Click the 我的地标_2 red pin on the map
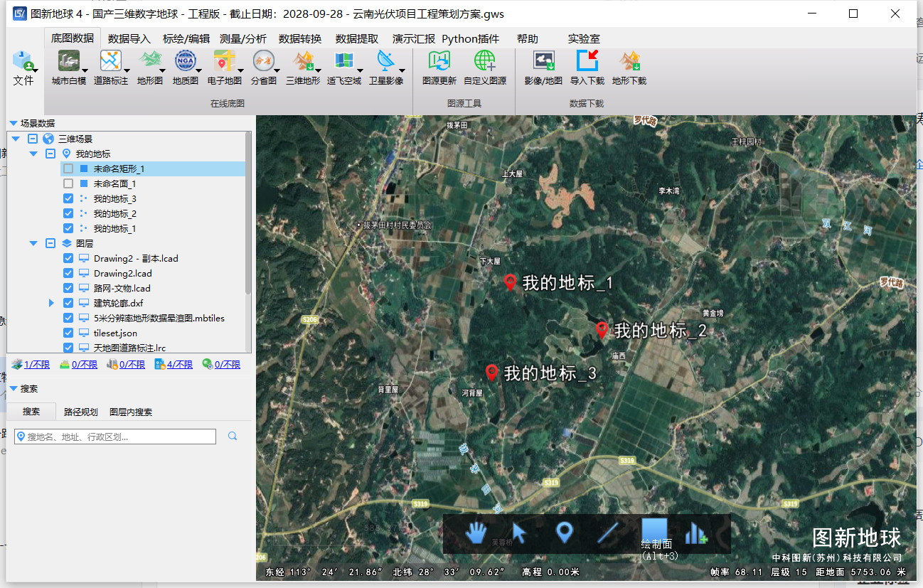 (x=602, y=329)
